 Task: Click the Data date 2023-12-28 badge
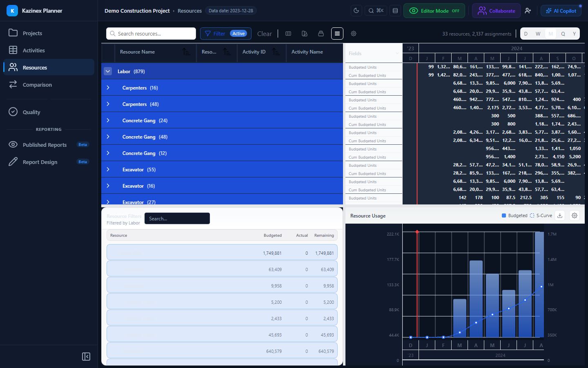click(231, 11)
